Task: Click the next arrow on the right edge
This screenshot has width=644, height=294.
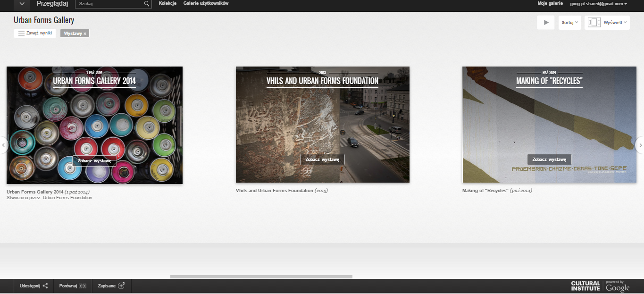Action: tap(640, 145)
